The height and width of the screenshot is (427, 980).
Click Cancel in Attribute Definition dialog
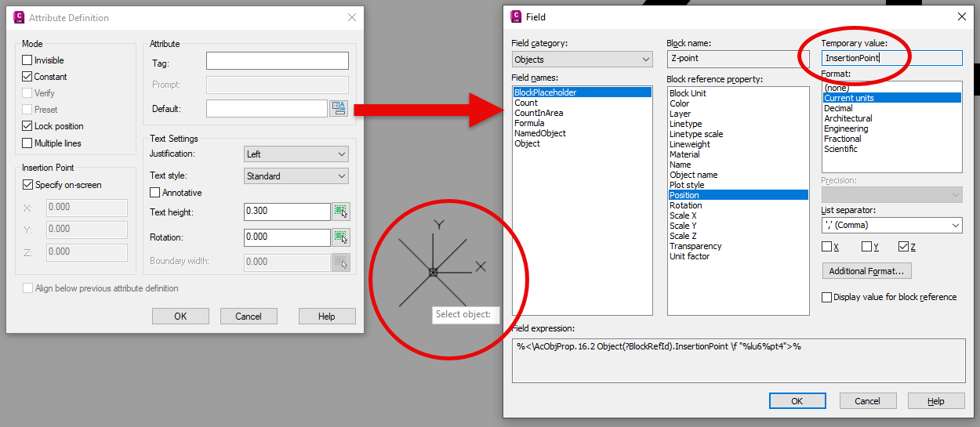249,317
